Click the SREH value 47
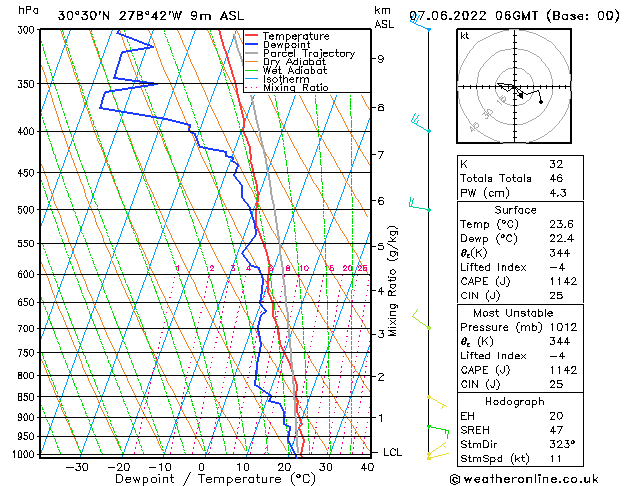Image resolution: width=629 pixels, height=486 pixels. [556, 430]
